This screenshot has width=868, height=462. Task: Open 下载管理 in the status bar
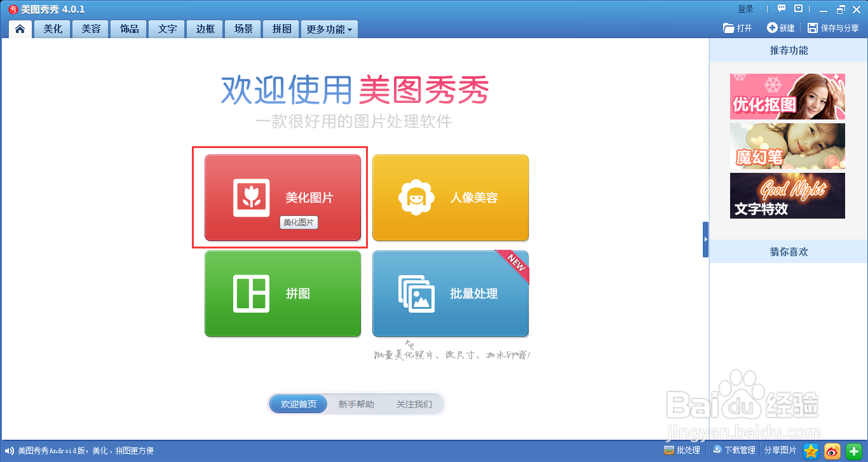click(x=734, y=450)
